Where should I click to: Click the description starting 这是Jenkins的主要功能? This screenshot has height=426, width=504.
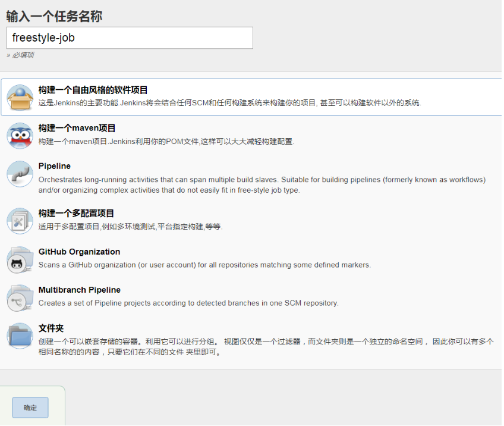(x=230, y=103)
